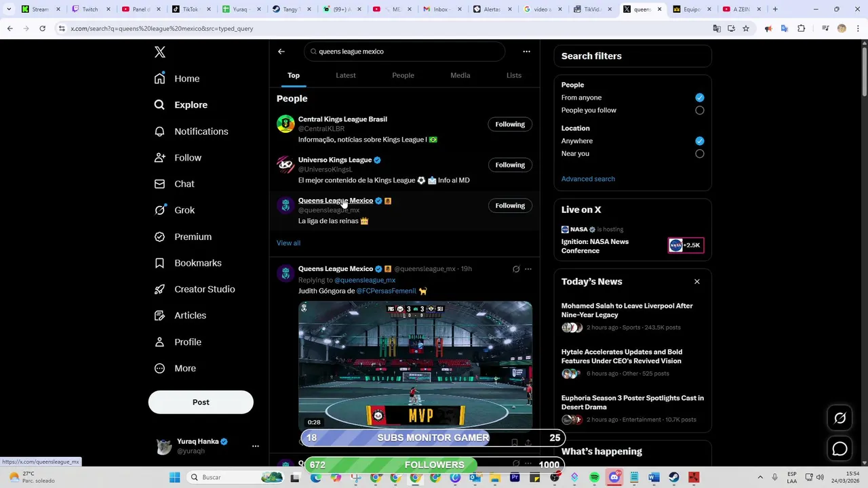Switch to the Media search tab
This screenshot has width=868, height=488.
click(x=460, y=75)
